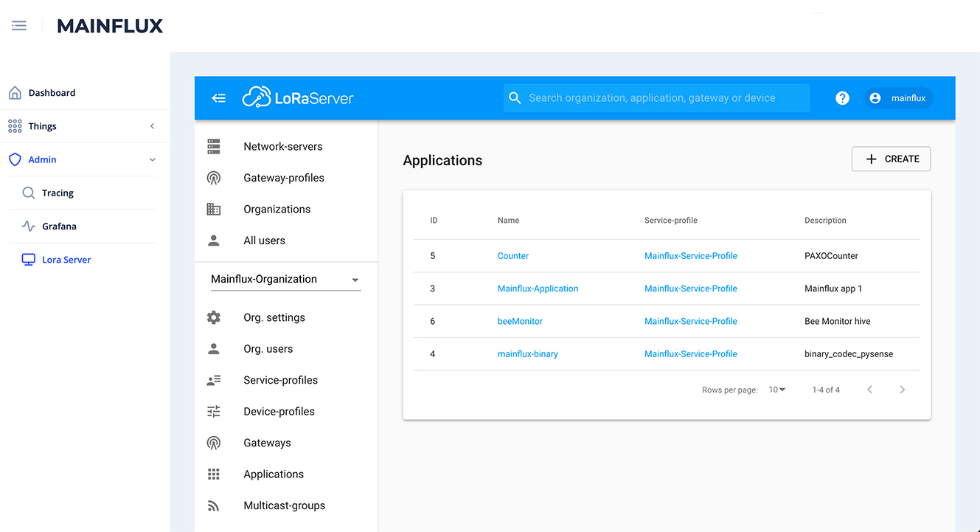
Task: Collapse the LoRaServer sidebar with the arrow
Action: [x=219, y=97]
